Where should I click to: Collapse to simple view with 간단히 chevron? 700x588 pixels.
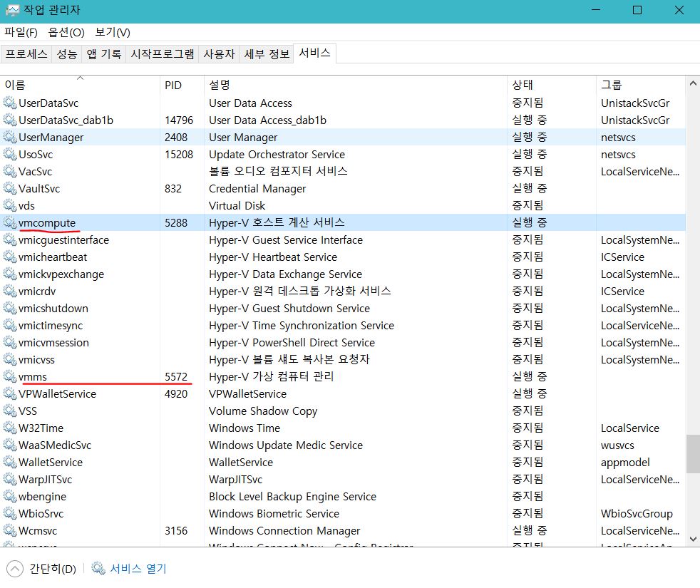click(15, 568)
